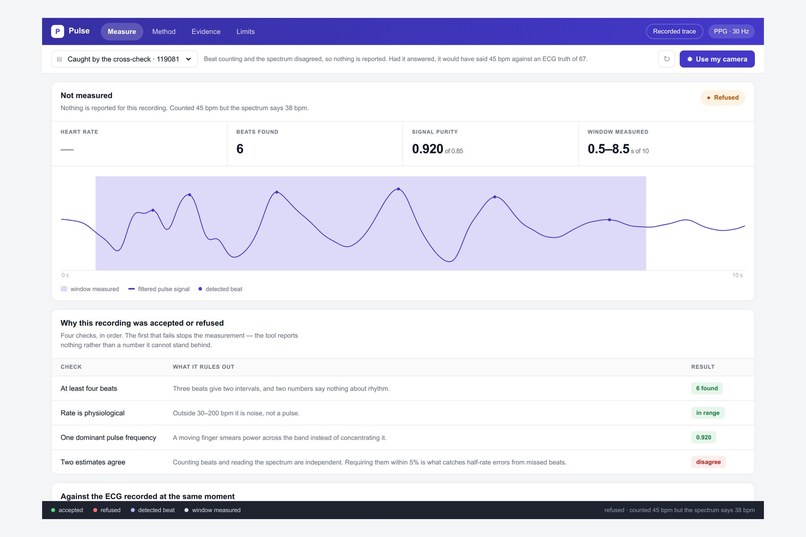Click the 'Not measured' heading

[x=86, y=96]
